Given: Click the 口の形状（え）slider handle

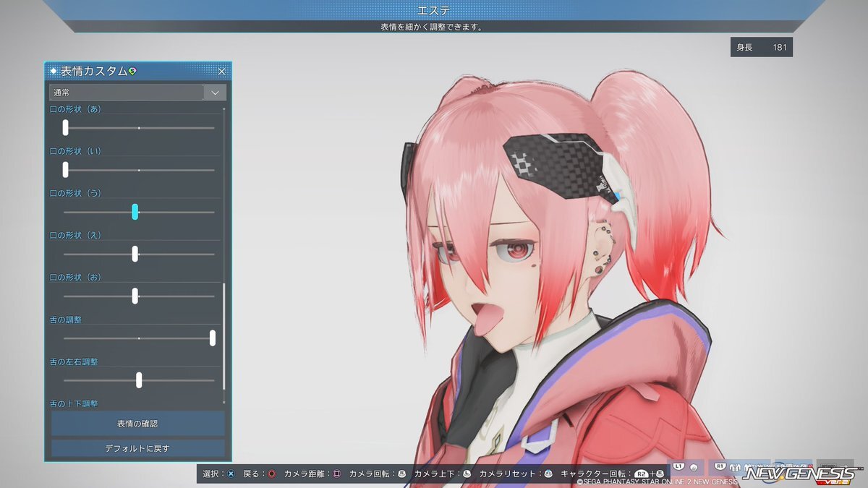Looking at the screenshot, I should [135, 254].
